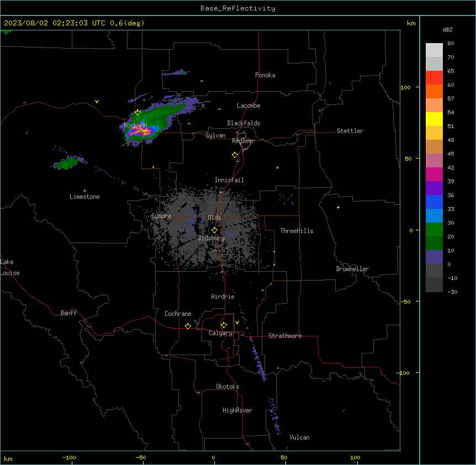Click the yellow diamond marker near Rocky MH
Viewport: 476px width, 465px height.
pos(137,113)
